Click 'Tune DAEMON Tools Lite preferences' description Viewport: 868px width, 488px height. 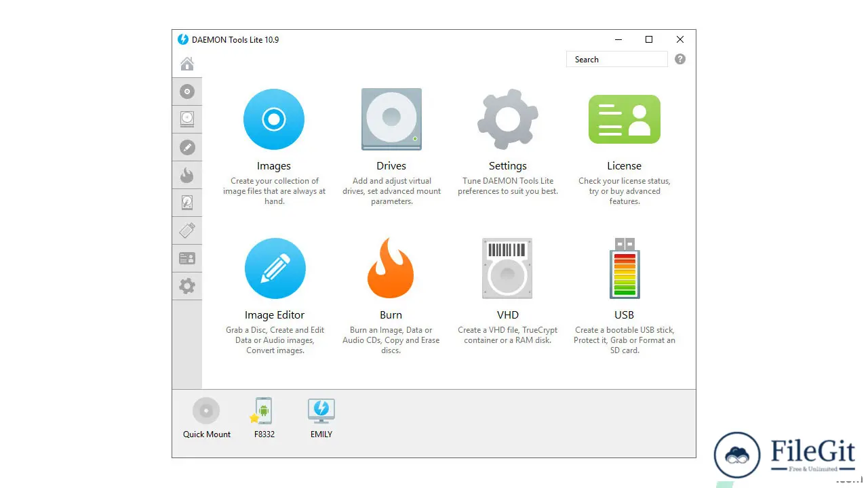coord(508,186)
